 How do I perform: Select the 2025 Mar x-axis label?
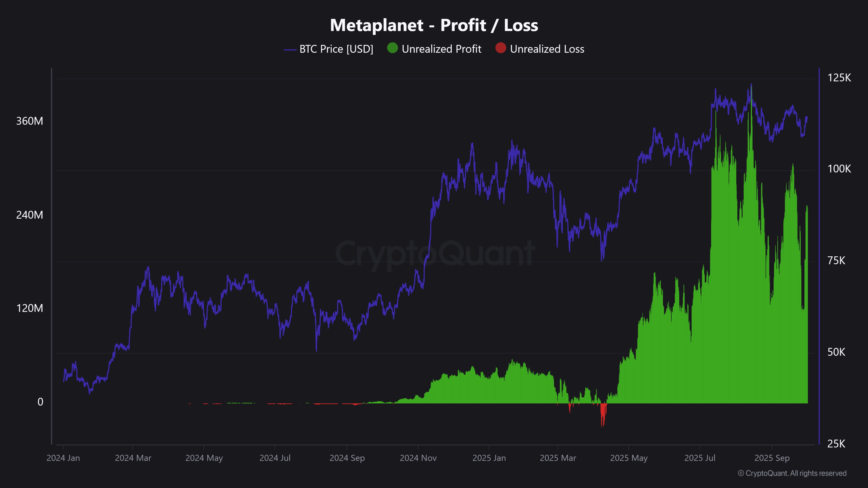point(558,458)
